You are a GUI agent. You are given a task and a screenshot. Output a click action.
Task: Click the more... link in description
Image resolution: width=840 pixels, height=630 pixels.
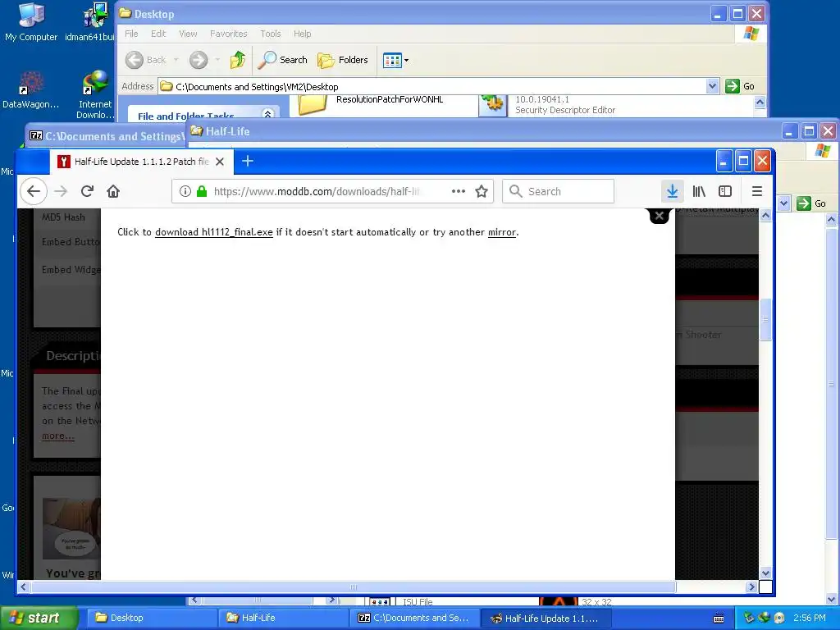[58, 436]
